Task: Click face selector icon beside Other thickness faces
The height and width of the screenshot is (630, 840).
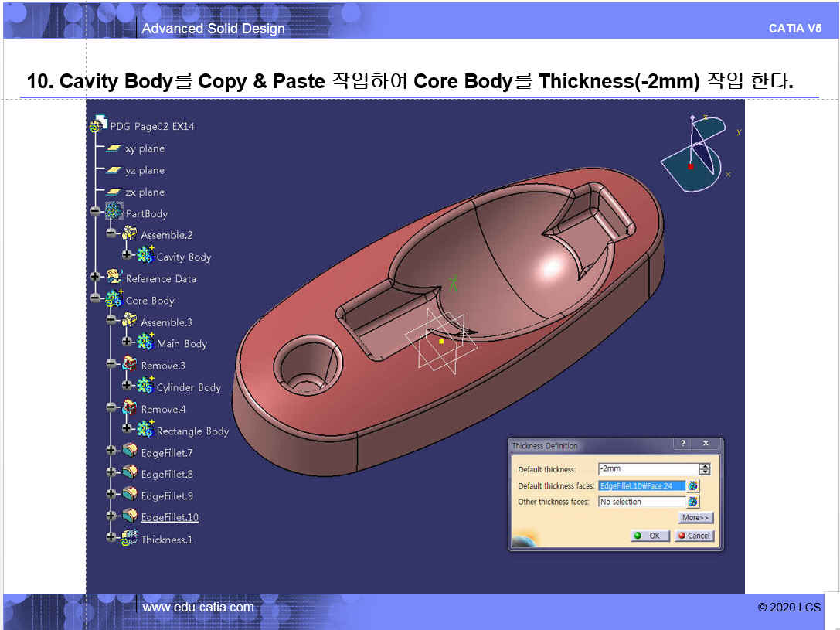Action: point(693,502)
